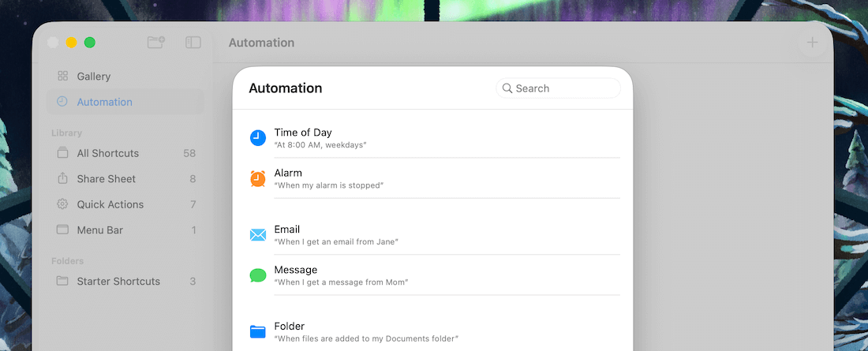This screenshot has width=868, height=351.
Task: Click the magnifying glass search icon
Action: click(x=507, y=88)
